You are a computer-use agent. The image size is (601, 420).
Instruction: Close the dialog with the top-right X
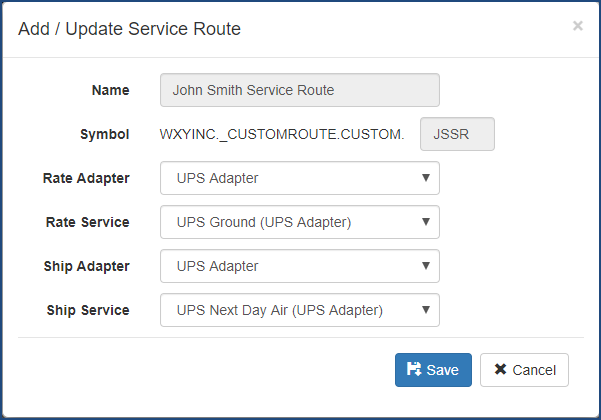pos(577,26)
